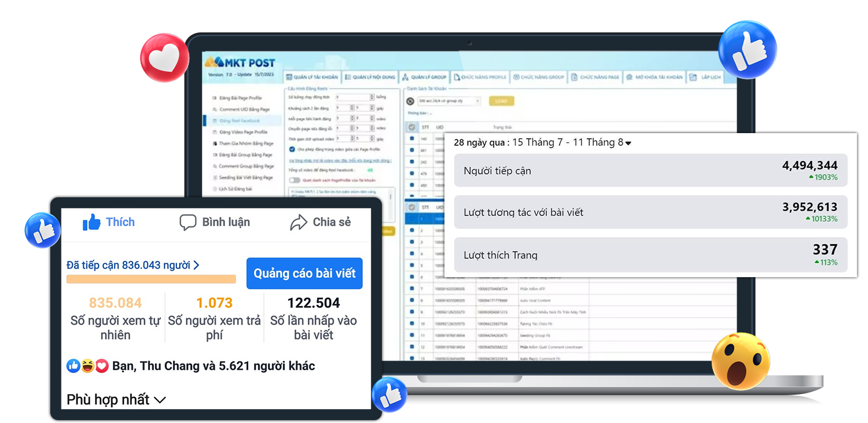
Task: Click the icon beside Đăng Bài Page Profile
Action: coord(214,98)
